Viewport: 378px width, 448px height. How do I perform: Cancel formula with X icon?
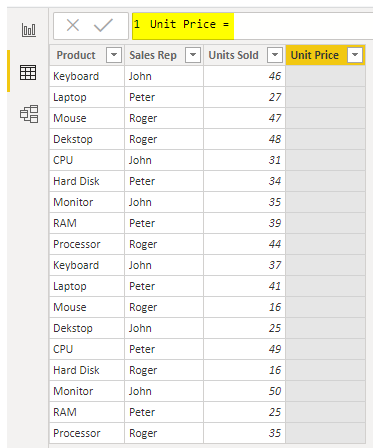click(x=73, y=25)
